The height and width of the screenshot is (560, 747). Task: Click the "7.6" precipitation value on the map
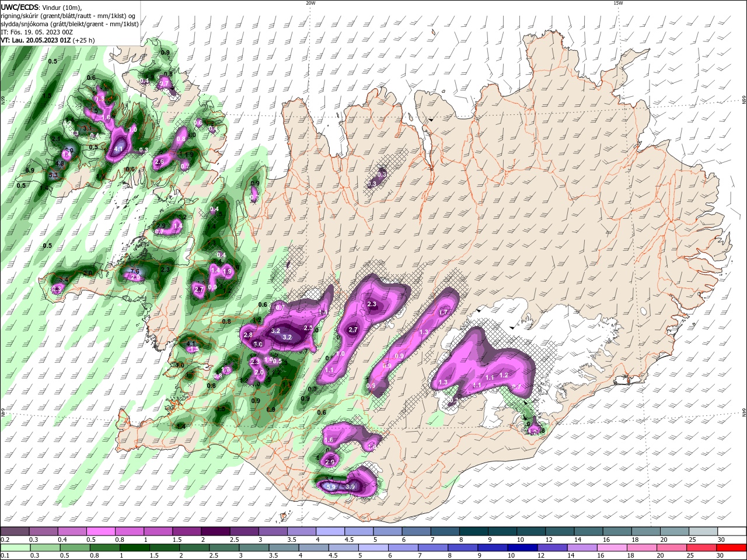click(134, 271)
